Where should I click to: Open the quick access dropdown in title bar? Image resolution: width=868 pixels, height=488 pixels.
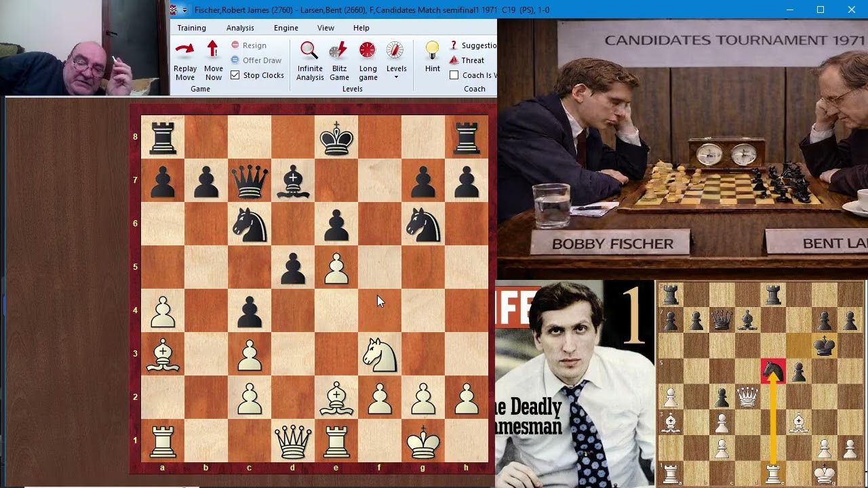[x=184, y=10]
